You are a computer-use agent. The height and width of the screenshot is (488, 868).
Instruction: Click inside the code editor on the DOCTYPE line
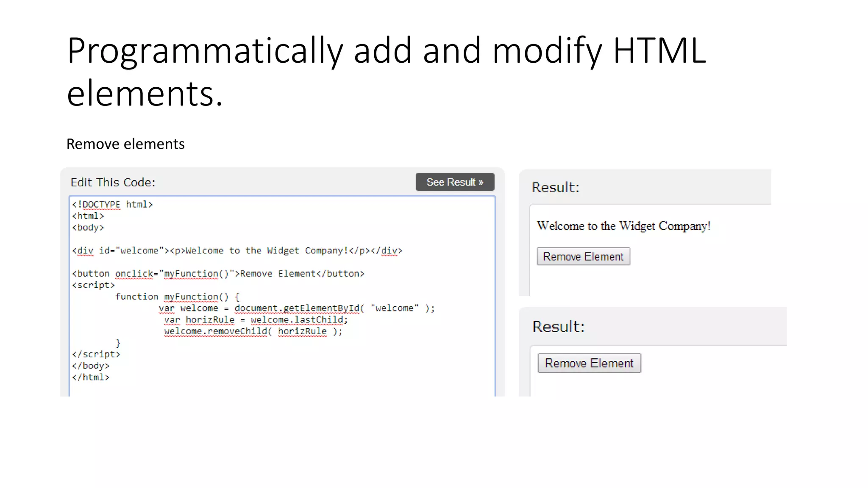tap(112, 205)
